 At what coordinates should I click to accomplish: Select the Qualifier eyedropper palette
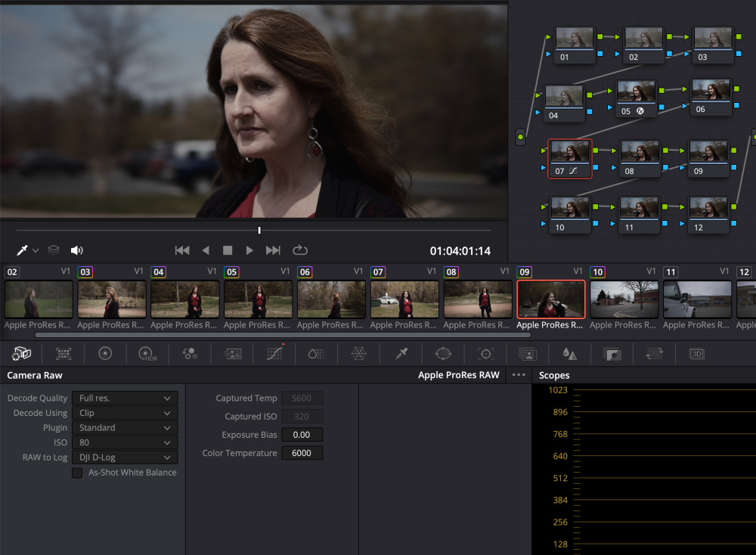point(402,353)
